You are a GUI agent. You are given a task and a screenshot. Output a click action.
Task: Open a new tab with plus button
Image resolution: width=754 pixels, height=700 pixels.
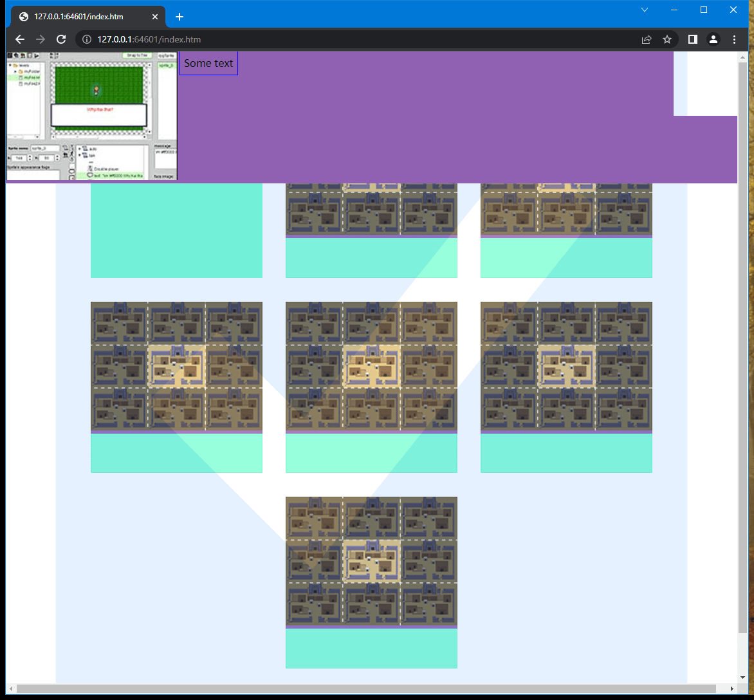[179, 17]
